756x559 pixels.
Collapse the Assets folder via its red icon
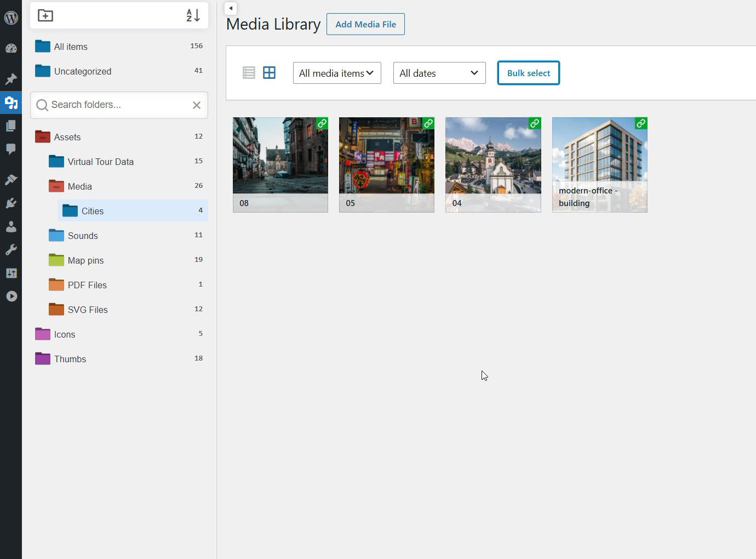coord(43,136)
